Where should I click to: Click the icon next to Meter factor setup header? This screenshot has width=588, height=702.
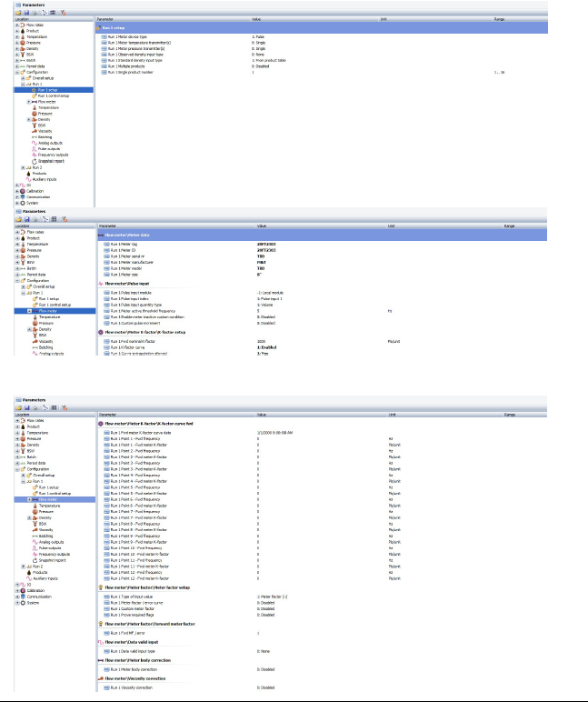click(x=101, y=587)
